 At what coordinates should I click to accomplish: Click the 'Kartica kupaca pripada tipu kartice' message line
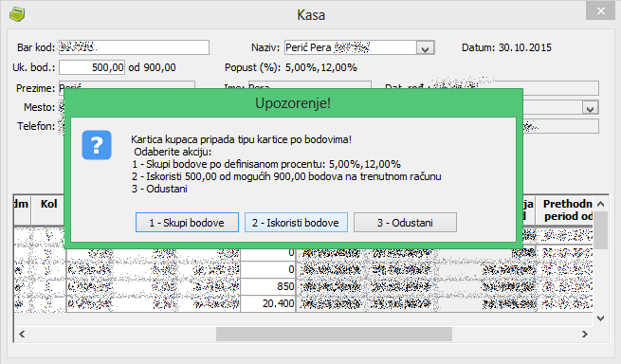click(x=241, y=139)
